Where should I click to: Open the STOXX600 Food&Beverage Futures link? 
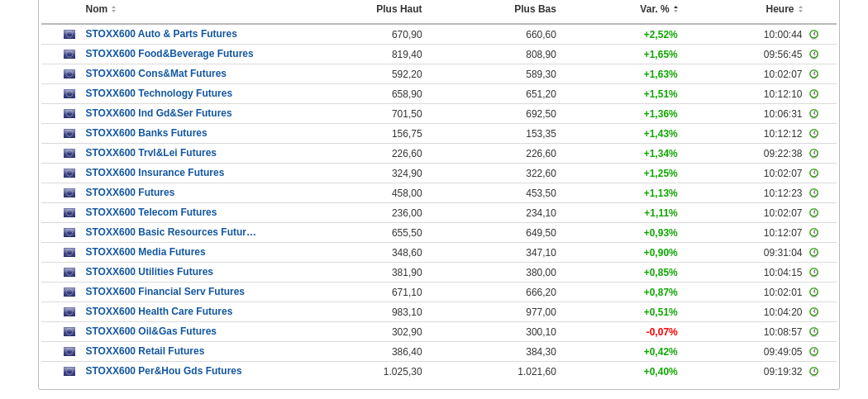coord(169,55)
